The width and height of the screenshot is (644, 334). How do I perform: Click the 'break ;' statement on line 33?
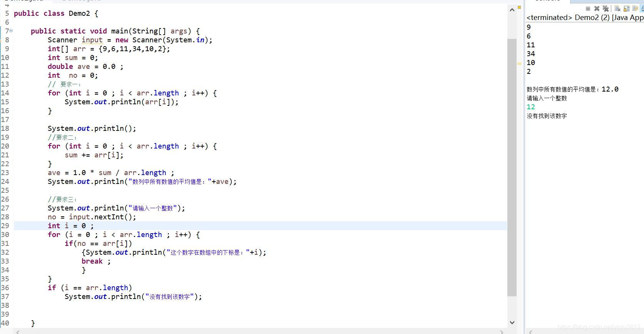click(x=96, y=261)
